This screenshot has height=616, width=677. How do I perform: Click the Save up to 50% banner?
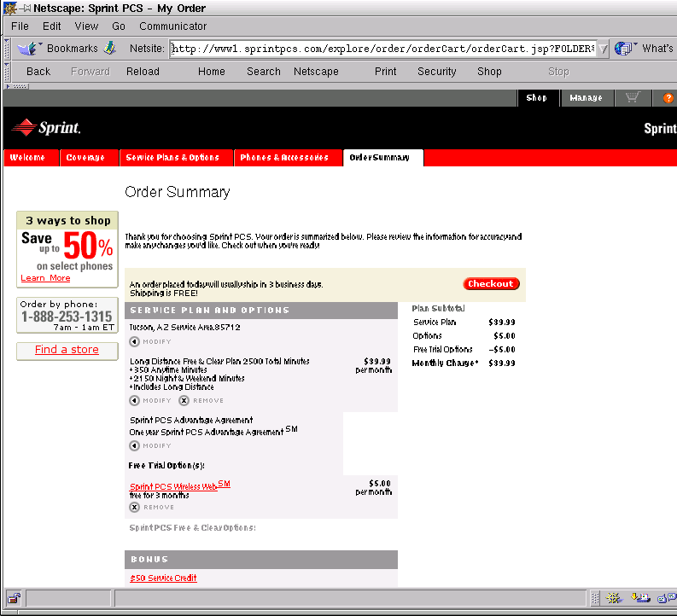67,249
